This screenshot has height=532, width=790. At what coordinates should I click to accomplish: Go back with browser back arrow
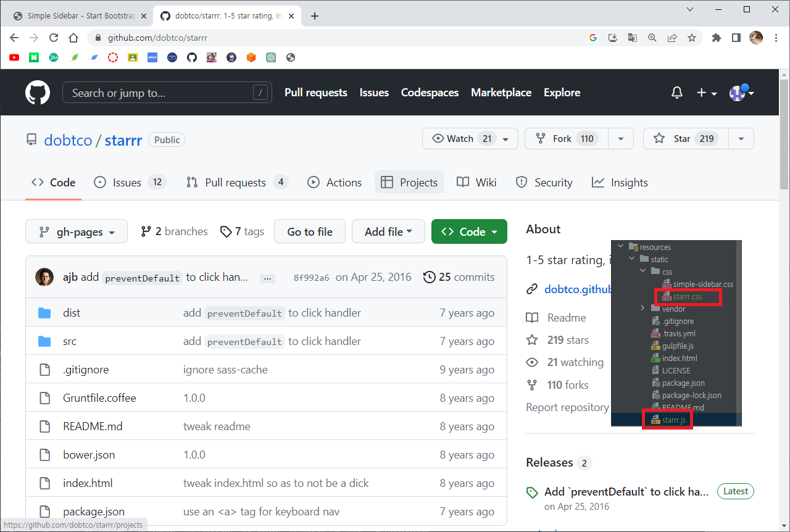[14, 38]
